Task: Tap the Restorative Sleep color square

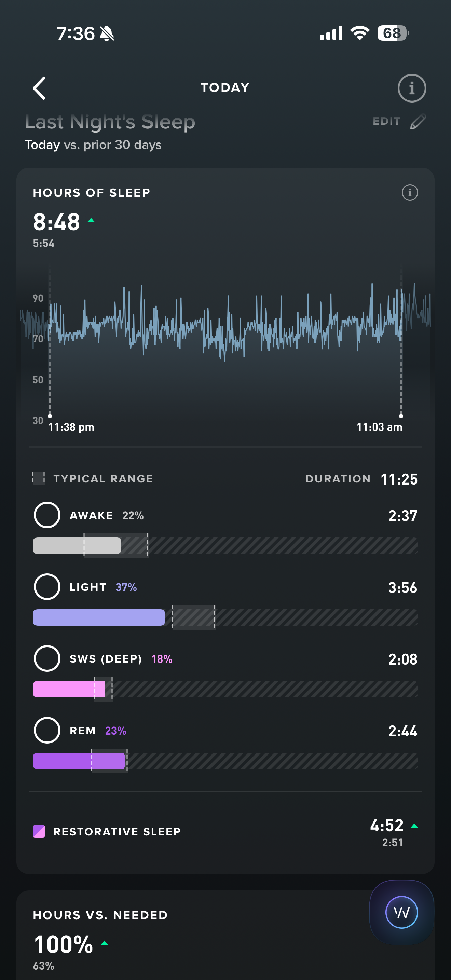Action: tap(39, 831)
